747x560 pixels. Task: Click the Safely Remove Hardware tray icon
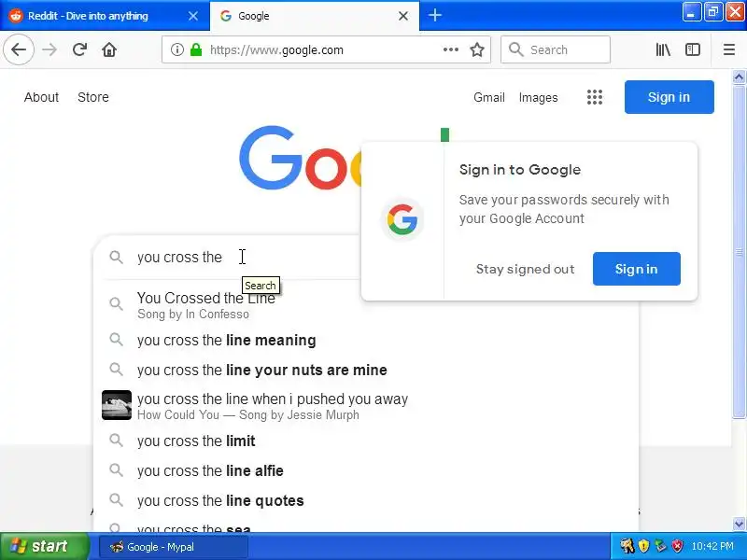[660, 546]
